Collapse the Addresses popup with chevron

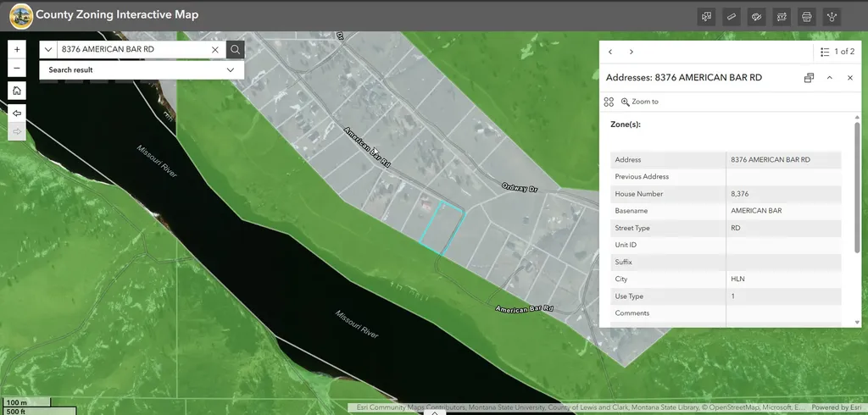[829, 77]
